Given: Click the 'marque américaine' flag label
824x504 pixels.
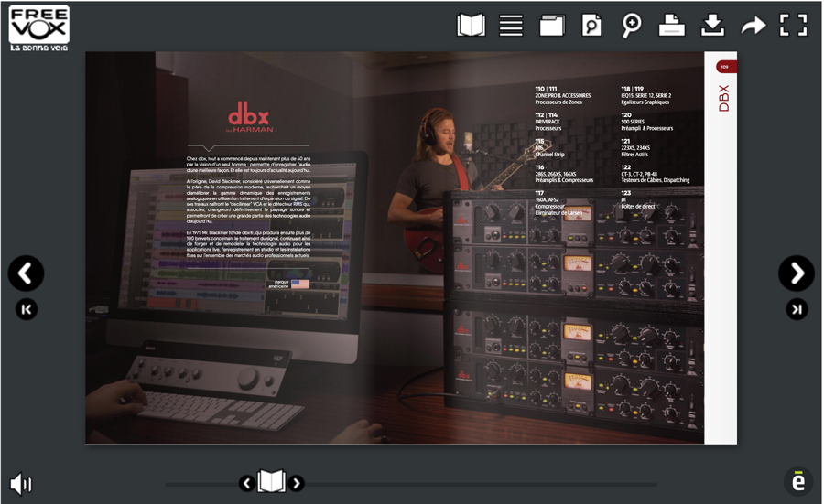Looking at the screenshot, I should click(x=288, y=284).
